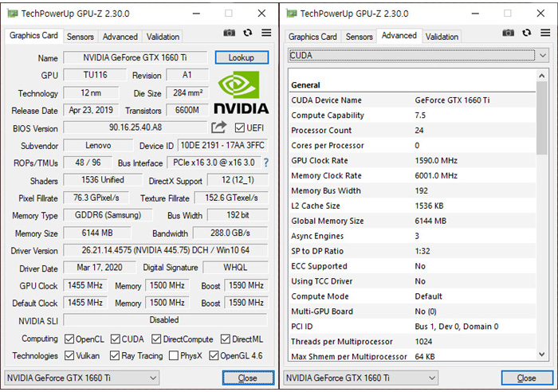Click the NVIDIA logo image

(241, 93)
